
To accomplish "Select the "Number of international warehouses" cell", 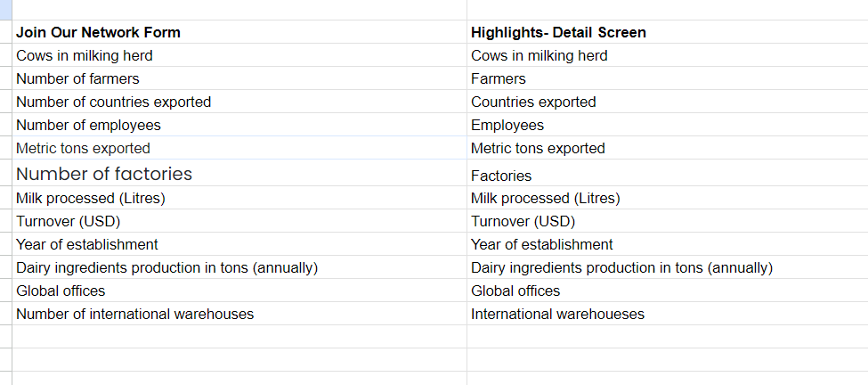I will pyautogui.click(x=134, y=314).
